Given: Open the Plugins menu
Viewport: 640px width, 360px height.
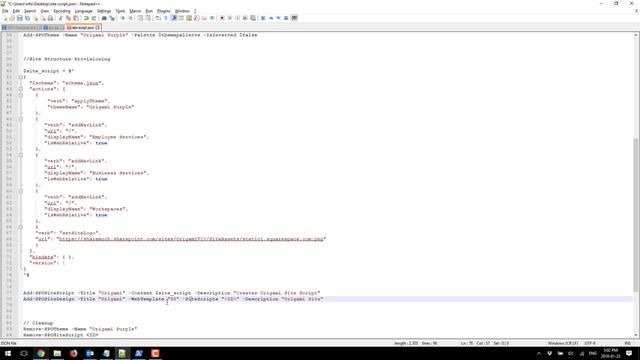Looking at the screenshot, I should (x=164, y=11).
